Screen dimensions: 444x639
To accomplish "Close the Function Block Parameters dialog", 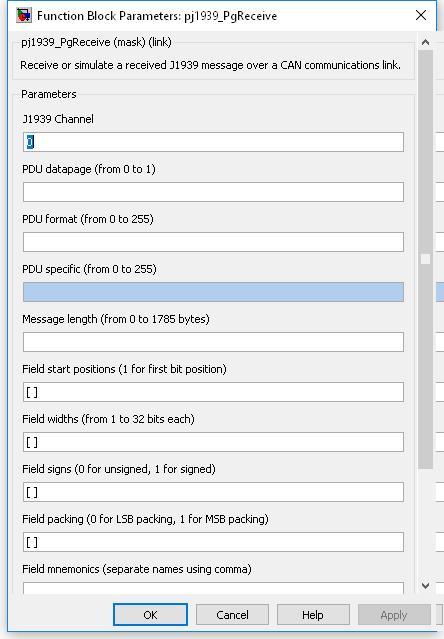I will 421,15.
